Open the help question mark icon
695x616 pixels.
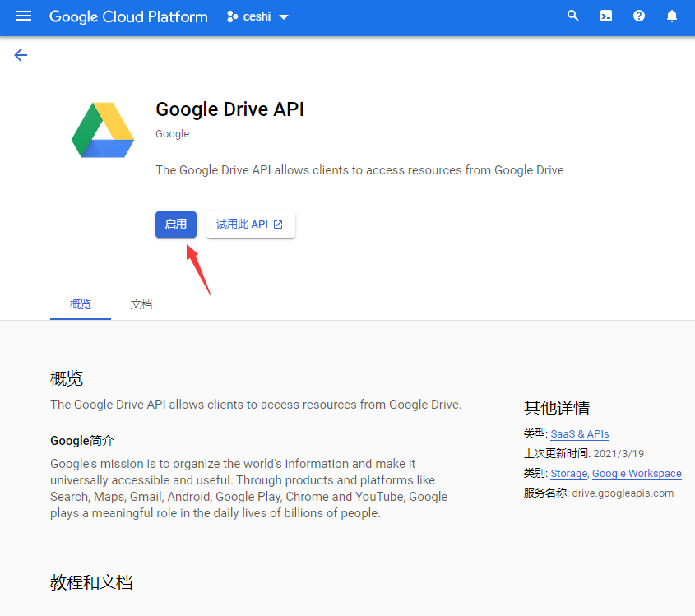click(639, 16)
